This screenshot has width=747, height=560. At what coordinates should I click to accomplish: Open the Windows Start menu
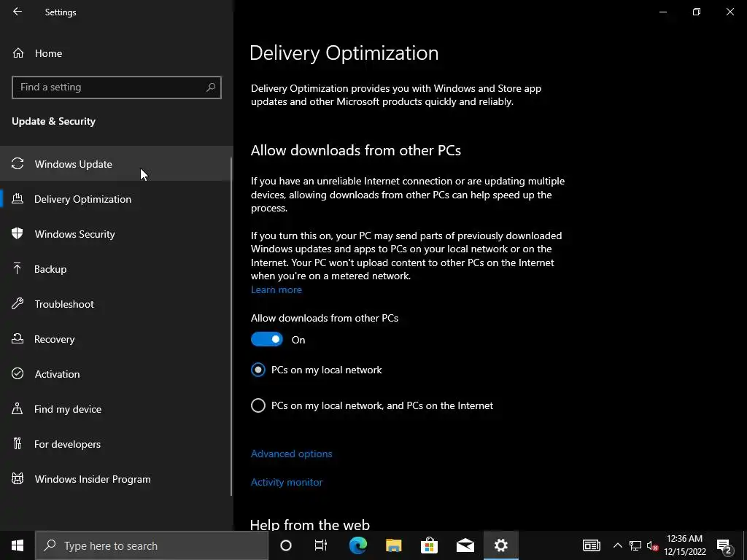[18, 545]
